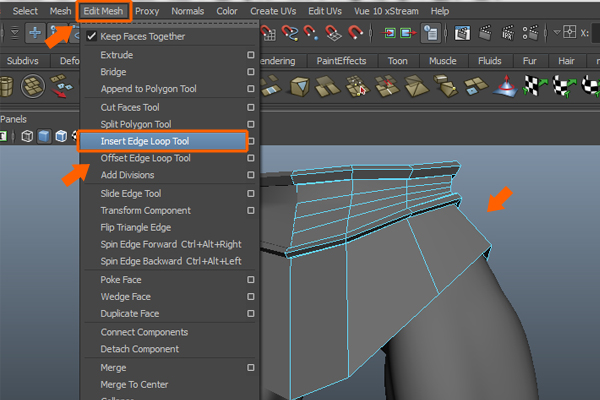
Task: Click the poke face pyramid shelf icon
Action: pos(416,86)
